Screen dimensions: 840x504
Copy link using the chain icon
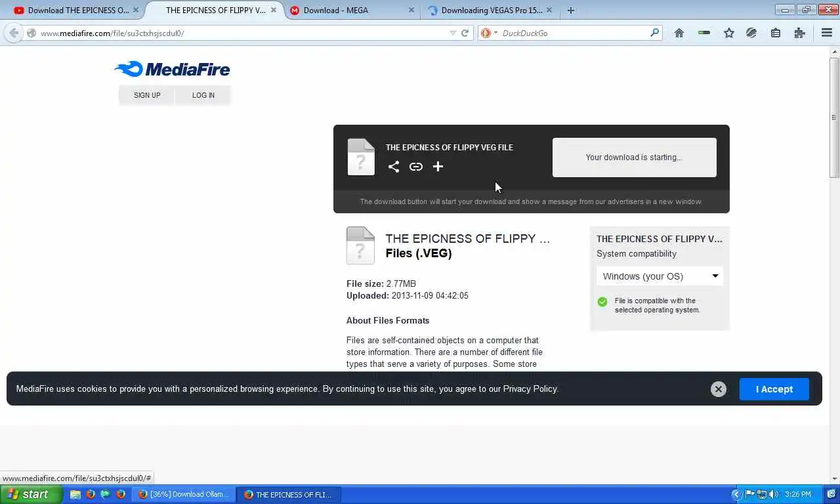pyautogui.click(x=416, y=167)
